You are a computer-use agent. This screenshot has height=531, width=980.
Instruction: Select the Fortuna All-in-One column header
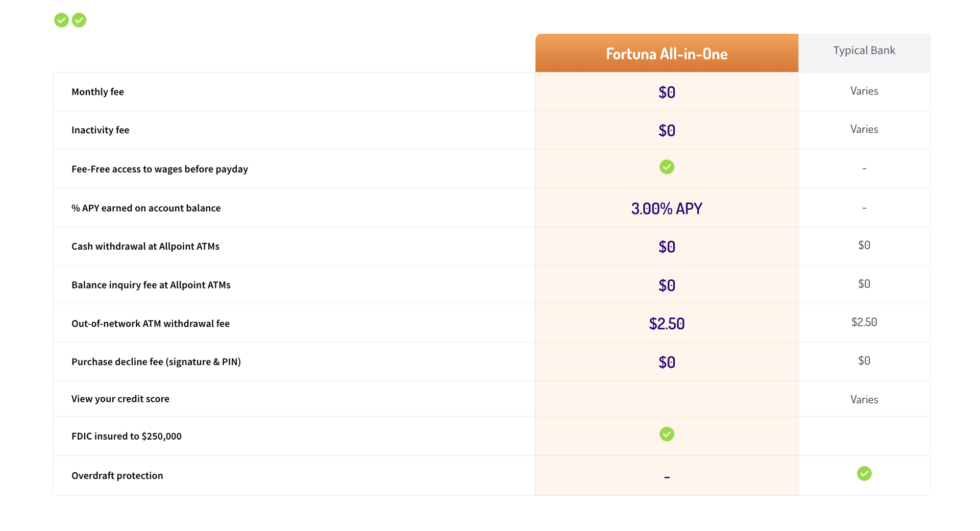coord(667,54)
